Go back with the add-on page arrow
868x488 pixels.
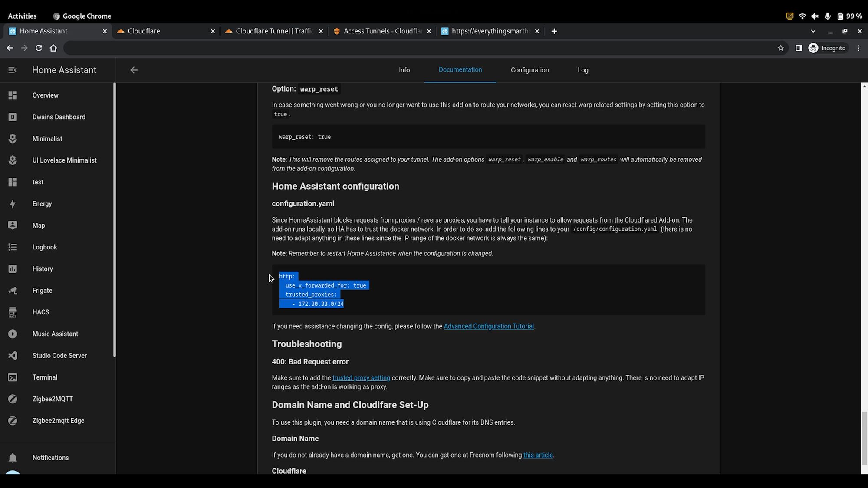(x=134, y=70)
